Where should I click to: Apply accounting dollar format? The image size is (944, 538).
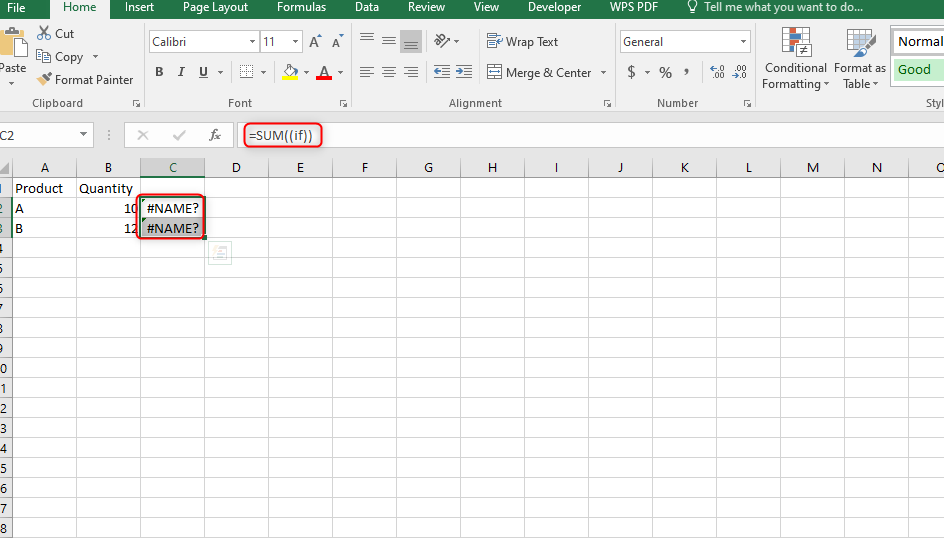click(632, 72)
